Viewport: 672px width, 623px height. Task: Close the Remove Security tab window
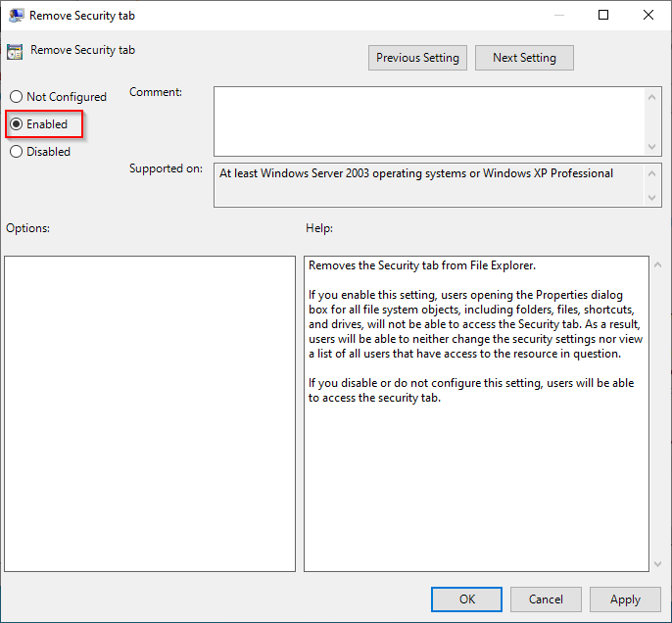pyautogui.click(x=648, y=15)
